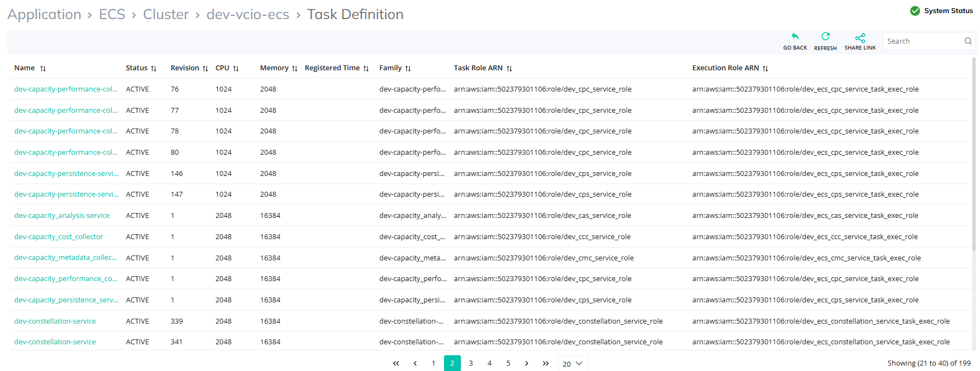
Task: Click dev_ccc_service_role Task Role ARN cell
Action: point(542,237)
